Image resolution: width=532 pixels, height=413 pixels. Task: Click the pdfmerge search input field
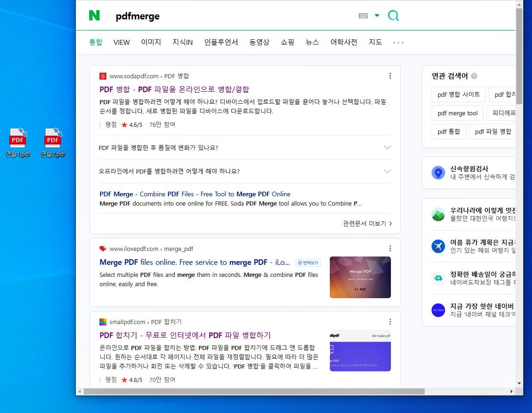(x=231, y=16)
